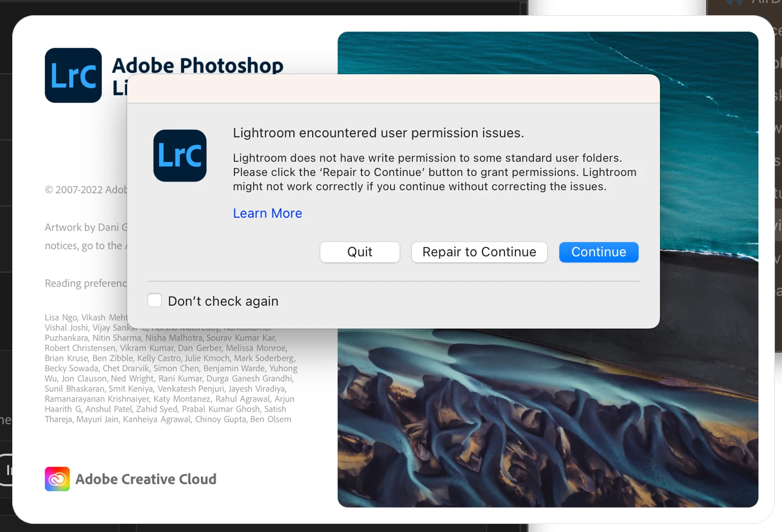Click the dialog heading about permission issues

(x=378, y=133)
